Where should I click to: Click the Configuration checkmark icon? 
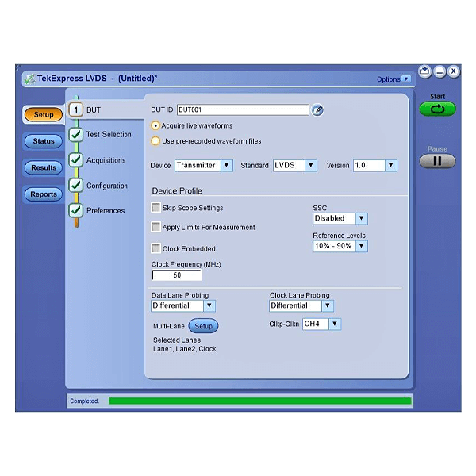click(76, 186)
